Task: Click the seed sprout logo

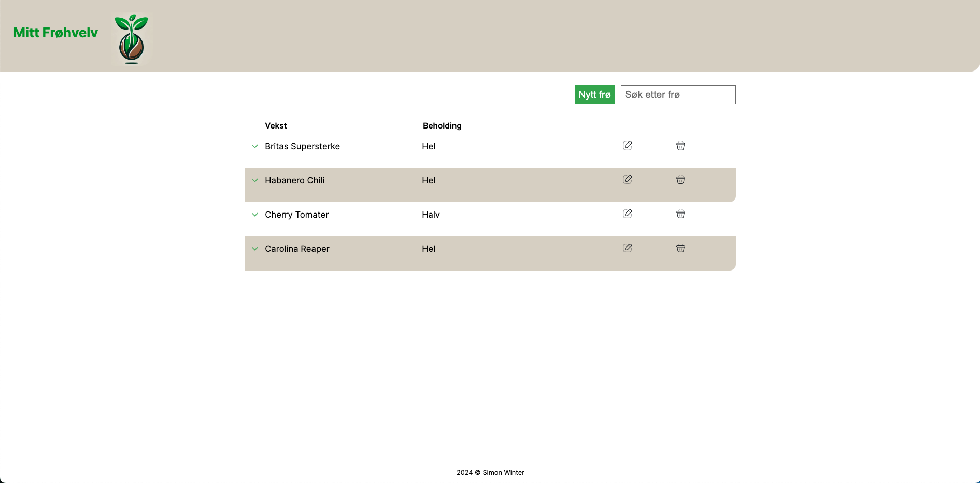Action: 132,39
